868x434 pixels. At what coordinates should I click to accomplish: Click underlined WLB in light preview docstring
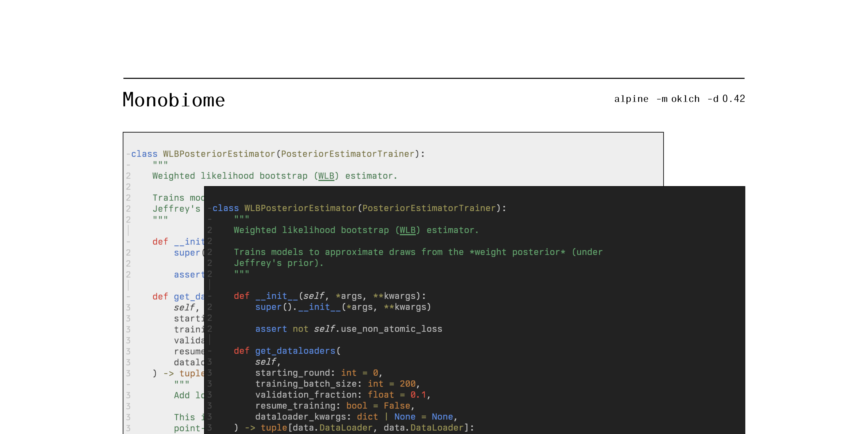tap(326, 176)
